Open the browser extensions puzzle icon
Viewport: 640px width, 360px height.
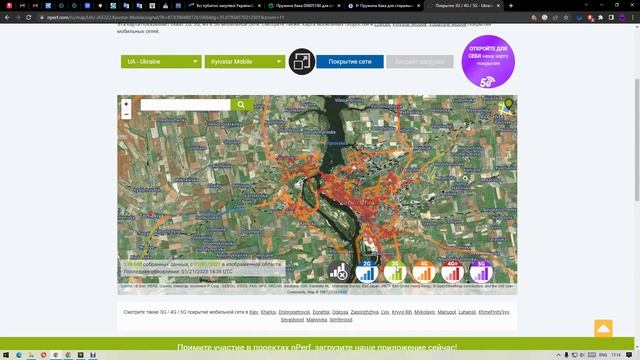click(x=600, y=18)
